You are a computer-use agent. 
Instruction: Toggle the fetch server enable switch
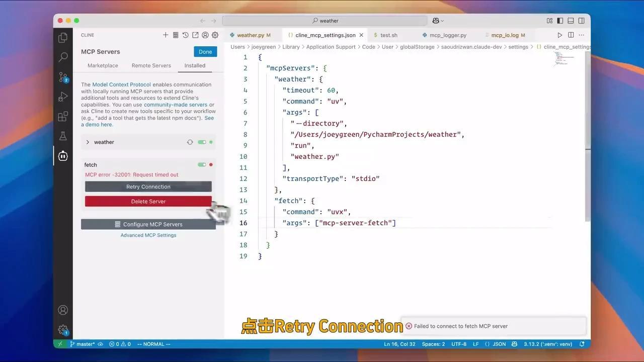point(202,165)
